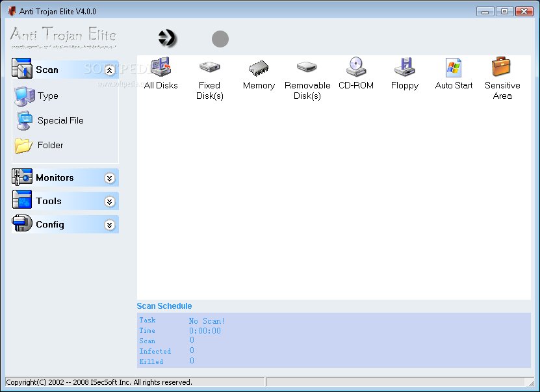Click the application icon in title bar
Image resolution: width=540 pixels, height=392 pixels.
[12, 11]
